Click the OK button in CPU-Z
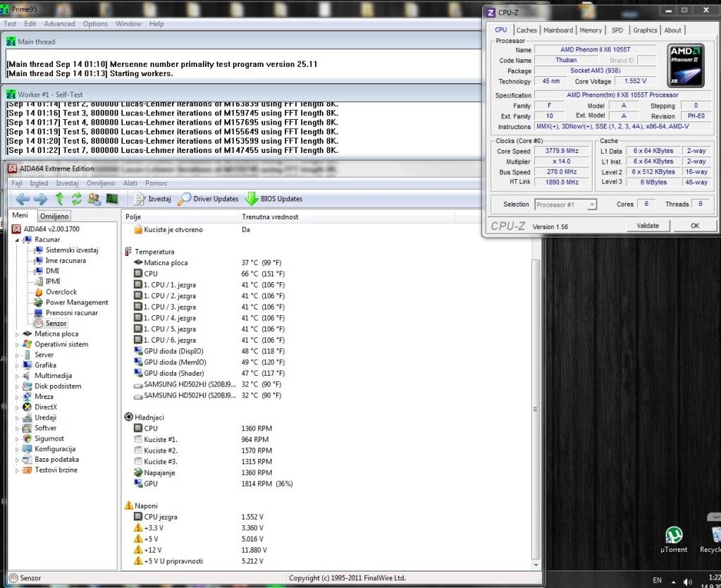This screenshot has width=721, height=588. (695, 226)
